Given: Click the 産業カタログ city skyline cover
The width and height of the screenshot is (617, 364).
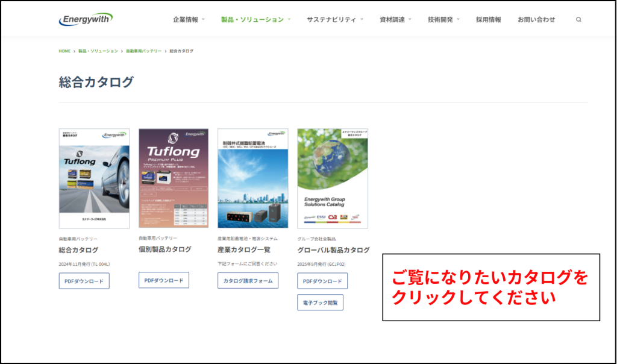Looking at the screenshot, I should (x=252, y=178).
